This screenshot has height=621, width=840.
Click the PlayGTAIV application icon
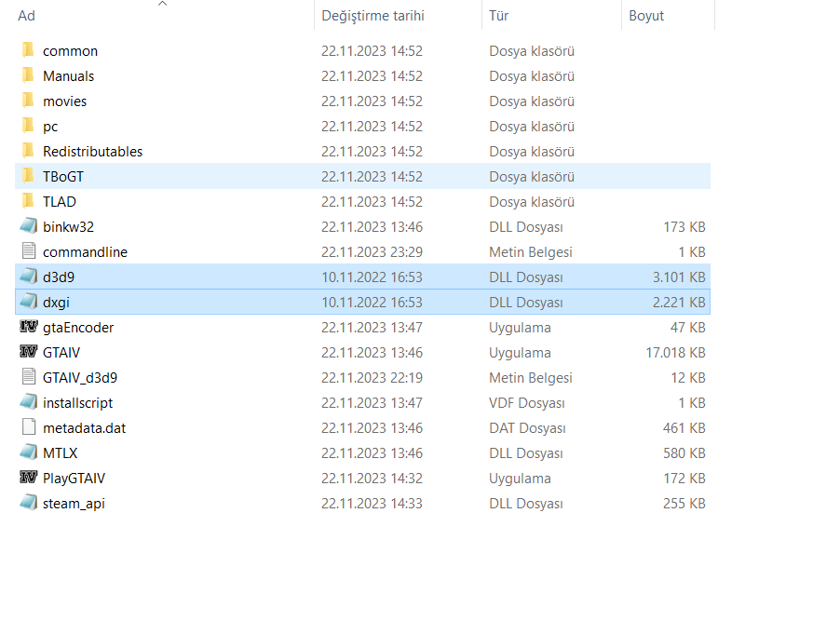[x=28, y=477]
